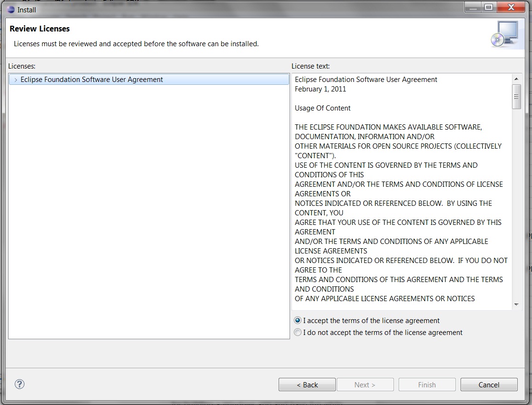Screen dimensions: 532x405
Task: Click the 'February 1, 2011' date line
Action: tap(320, 89)
